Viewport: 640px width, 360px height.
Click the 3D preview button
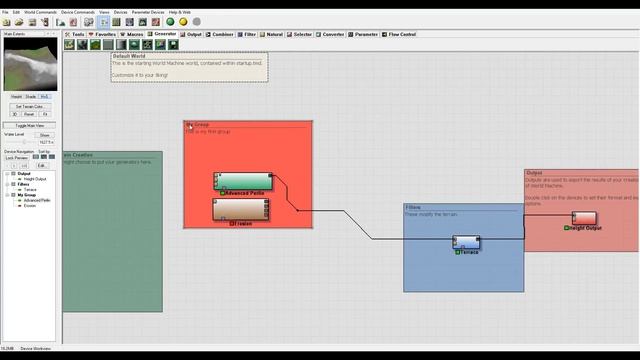15,114
